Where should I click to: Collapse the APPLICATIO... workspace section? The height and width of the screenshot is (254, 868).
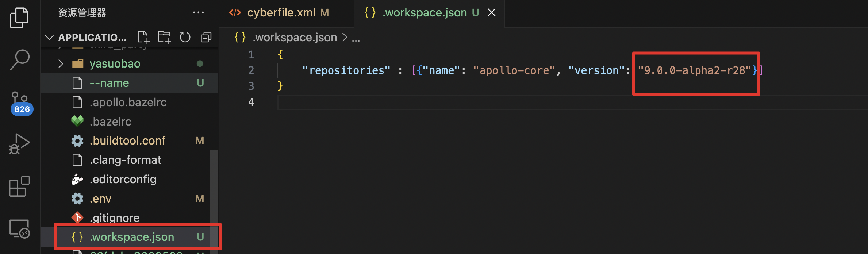[x=49, y=38]
